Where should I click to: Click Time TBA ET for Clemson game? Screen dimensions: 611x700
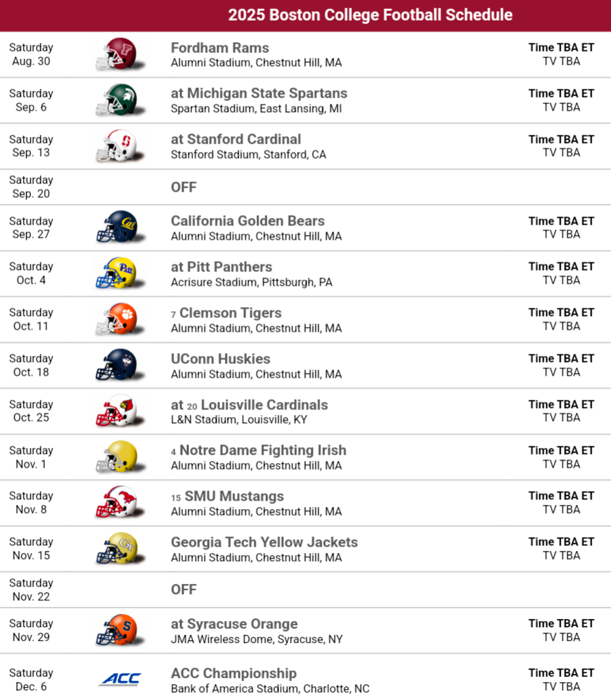561,313
